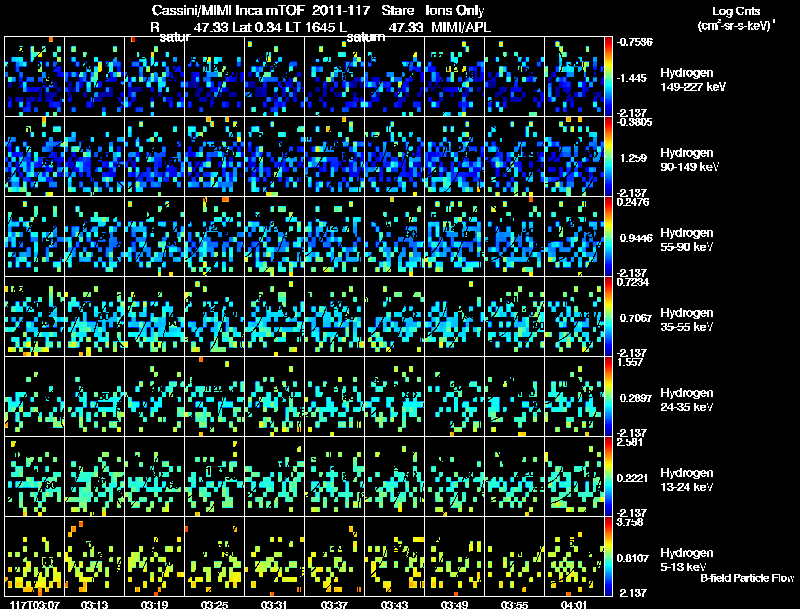Click the 'Hydrogen 13-24 keV' row label

[687, 480]
